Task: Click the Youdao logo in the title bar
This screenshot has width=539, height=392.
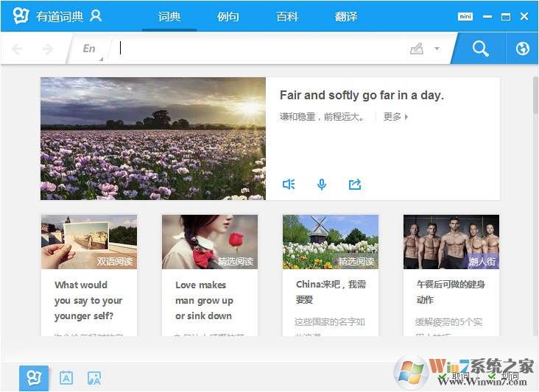Action: coord(21,15)
